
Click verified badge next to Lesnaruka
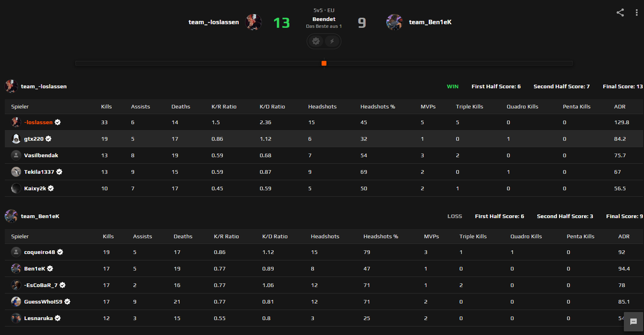coord(57,318)
